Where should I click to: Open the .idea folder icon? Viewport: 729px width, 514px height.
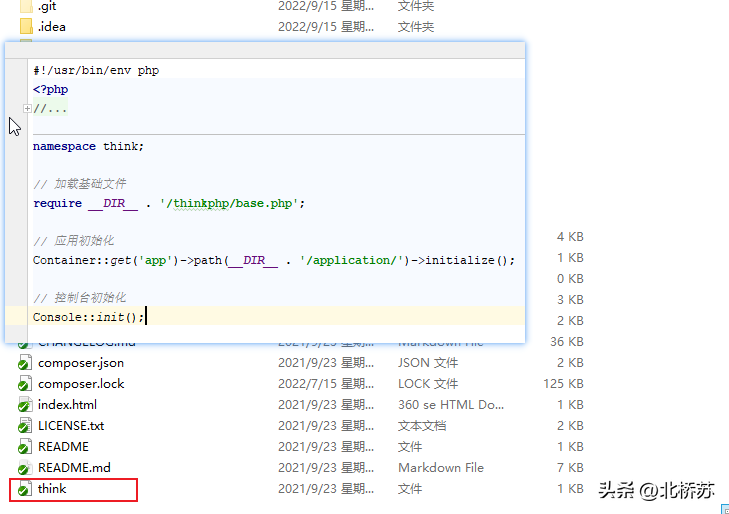click(26, 26)
